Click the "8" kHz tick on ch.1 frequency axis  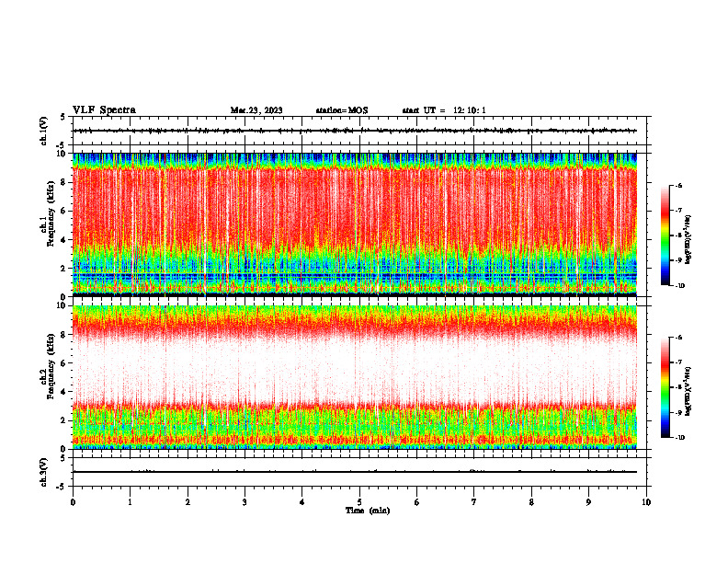[x=64, y=182]
